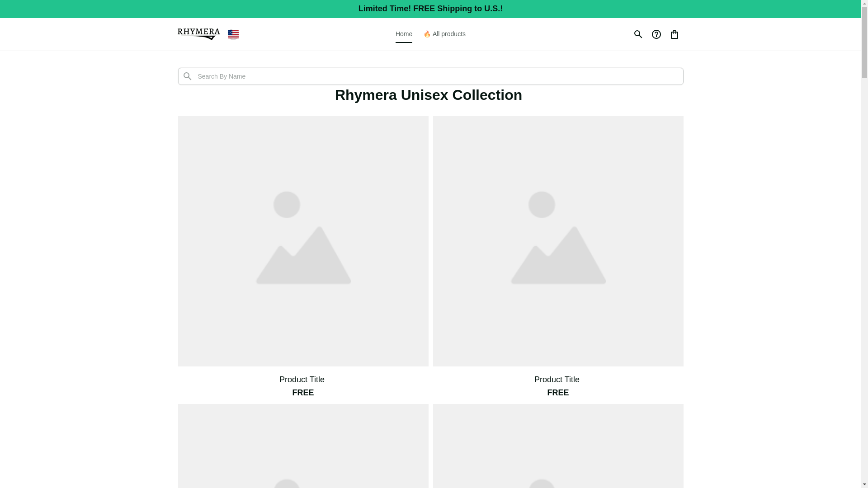Screen dimensions: 868x488
Task: Open the second product's placeholder image
Action: [558, 241]
